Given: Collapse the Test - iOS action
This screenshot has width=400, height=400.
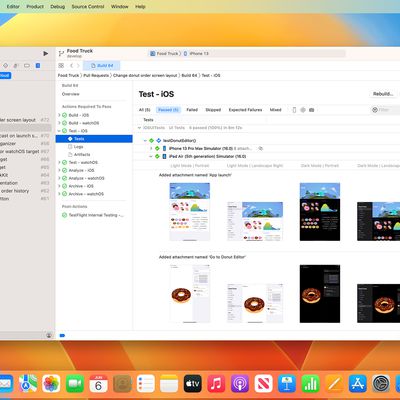Looking at the screenshot, I should click(x=59, y=131).
